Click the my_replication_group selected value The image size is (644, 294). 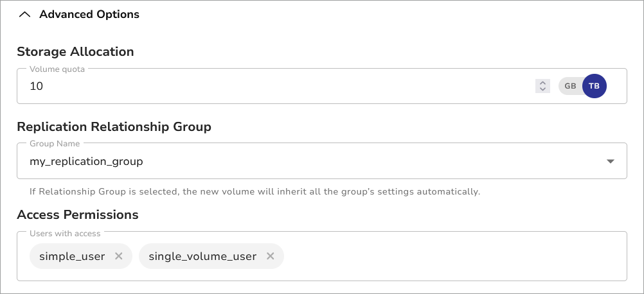(86, 162)
